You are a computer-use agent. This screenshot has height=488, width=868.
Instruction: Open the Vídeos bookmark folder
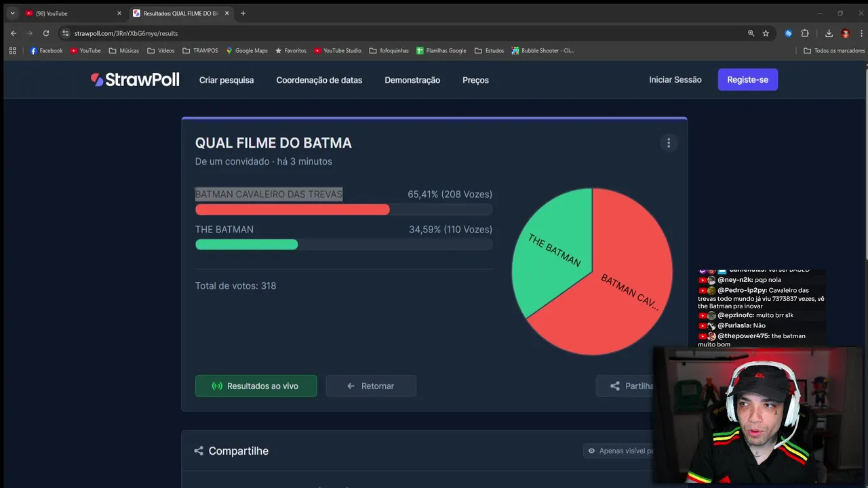click(x=161, y=51)
